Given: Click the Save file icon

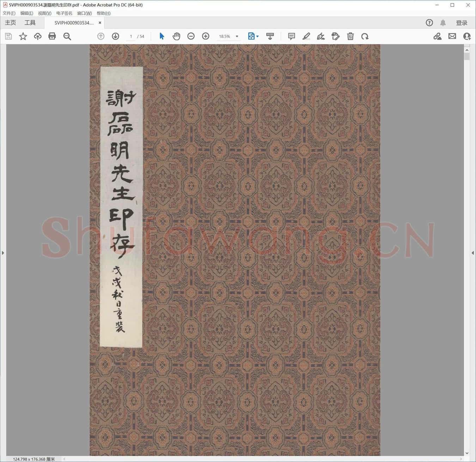Looking at the screenshot, I should pyautogui.click(x=8, y=36).
